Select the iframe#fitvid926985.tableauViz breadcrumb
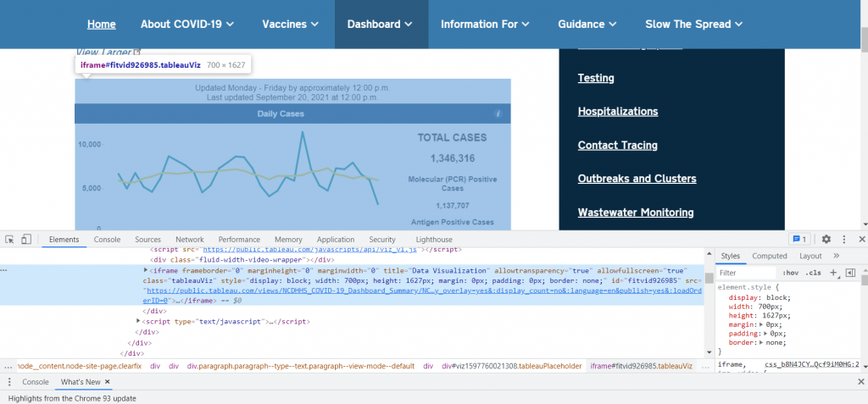The height and width of the screenshot is (404, 868). [x=641, y=367]
